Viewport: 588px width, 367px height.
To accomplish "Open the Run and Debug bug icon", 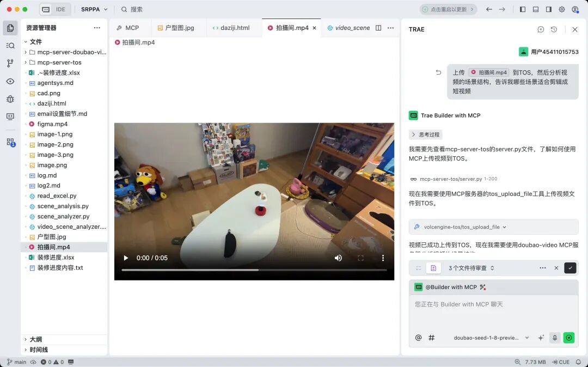I will tap(10, 99).
